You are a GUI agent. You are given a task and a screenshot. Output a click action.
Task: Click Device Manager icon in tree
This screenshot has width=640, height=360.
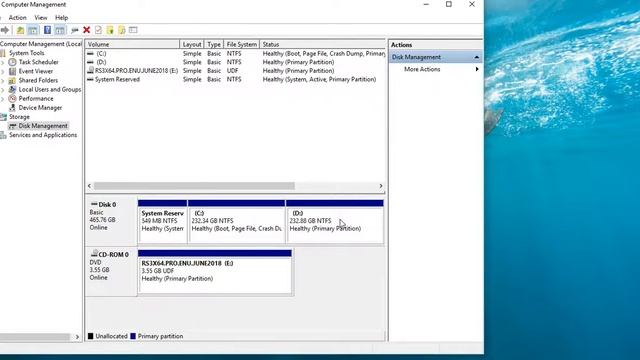[x=12, y=108]
